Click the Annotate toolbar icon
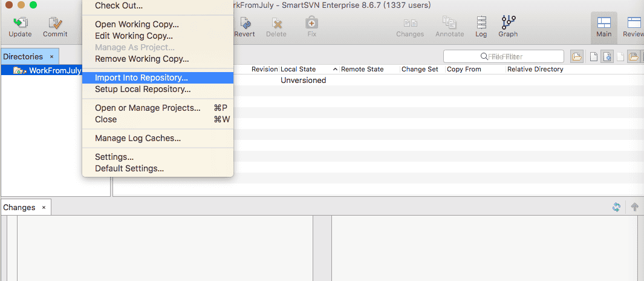Screen dimensions: 644x281 point(449,22)
